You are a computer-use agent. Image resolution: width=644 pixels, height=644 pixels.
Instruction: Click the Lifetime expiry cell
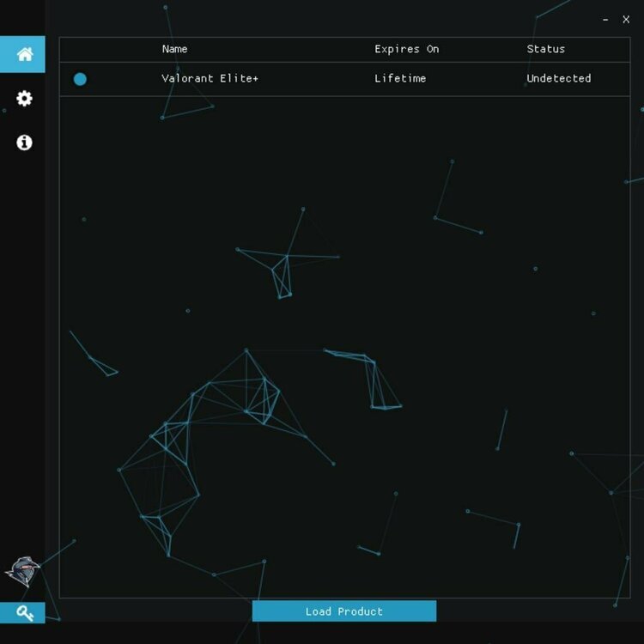(399, 78)
